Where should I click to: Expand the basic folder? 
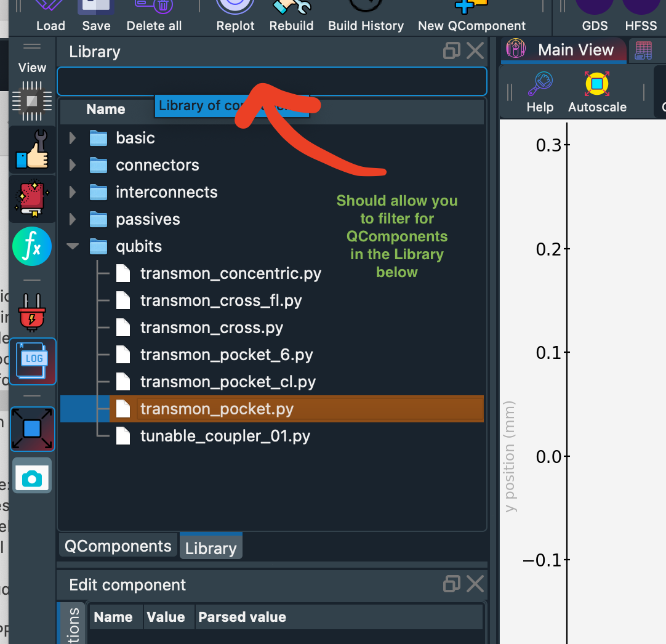tap(73, 138)
